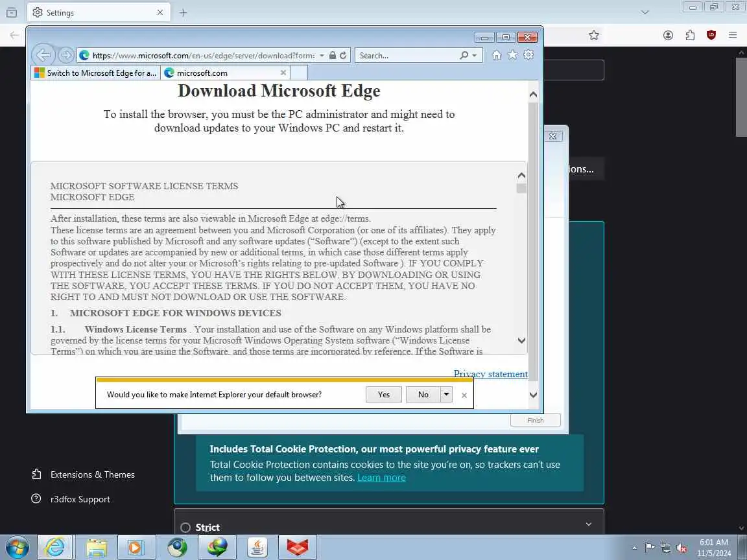This screenshot has width=747, height=560.
Task: Click Internet Explorer taskbar icon
Action: pos(54,547)
